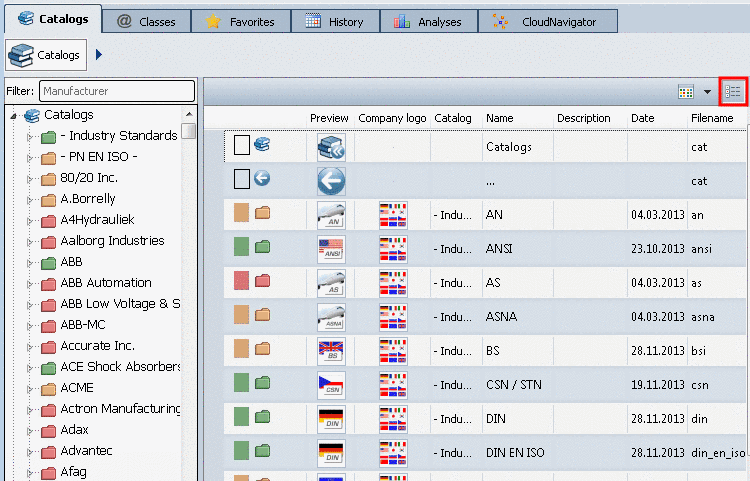Open the view mode dropdown arrow
750x481 pixels.
(x=708, y=91)
